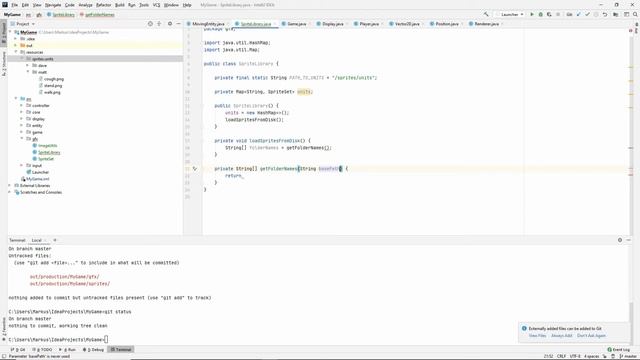
Task: Expand the controller package
Action: pyautogui.click(x=22, y=105)
